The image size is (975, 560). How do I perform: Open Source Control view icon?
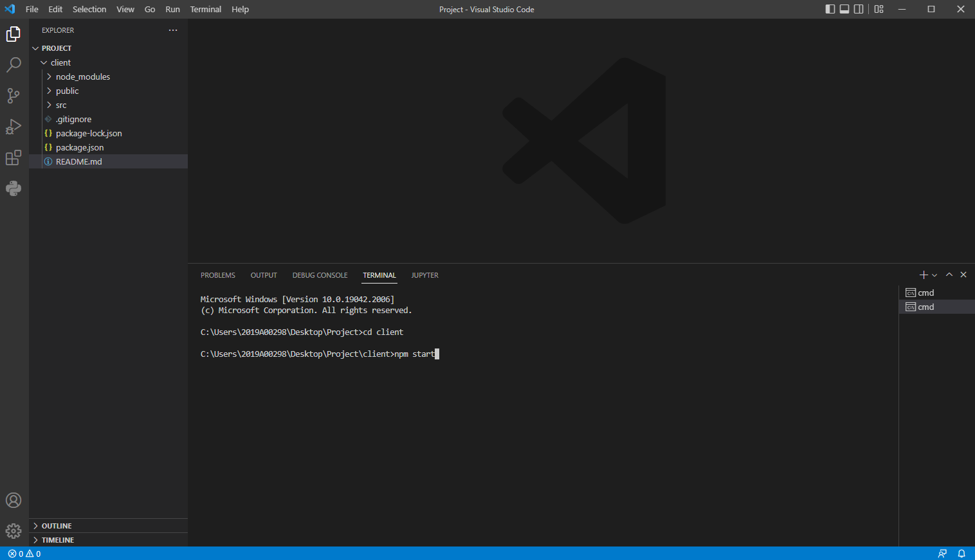point(14,96)
